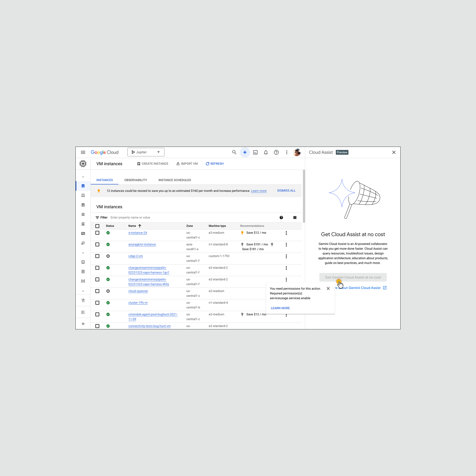Refresh the VM instances list

click(x=215, y=164)
